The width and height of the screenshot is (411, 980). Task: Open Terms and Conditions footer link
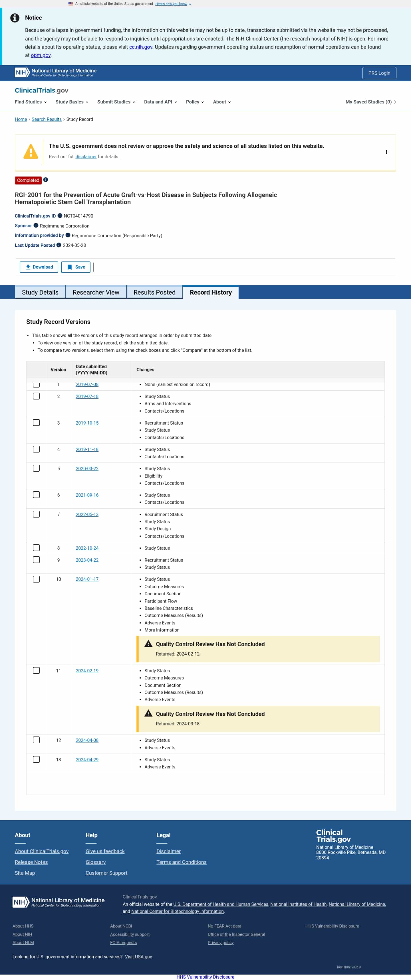coord(182,862)
